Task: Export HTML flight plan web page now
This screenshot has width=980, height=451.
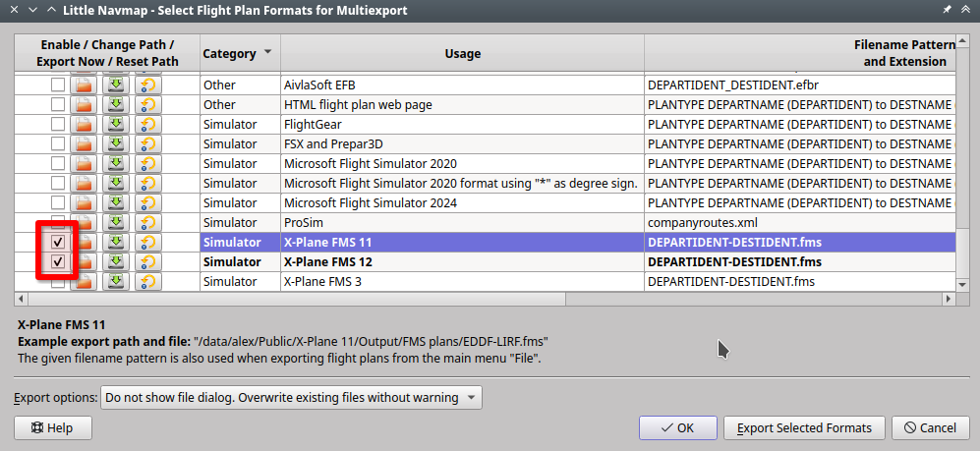Action: click(x=115, y=104)
